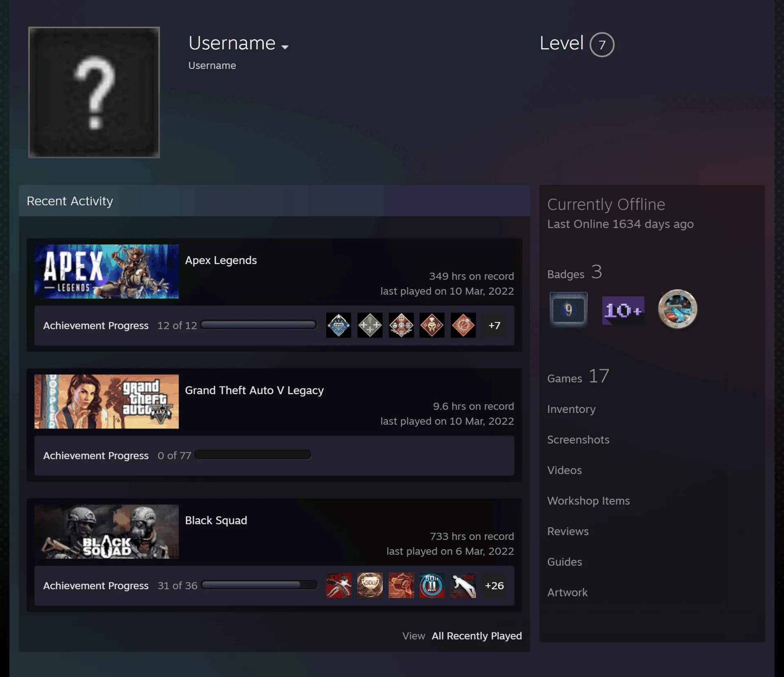Open the Apex Legends game banner

tap(107, 271)
